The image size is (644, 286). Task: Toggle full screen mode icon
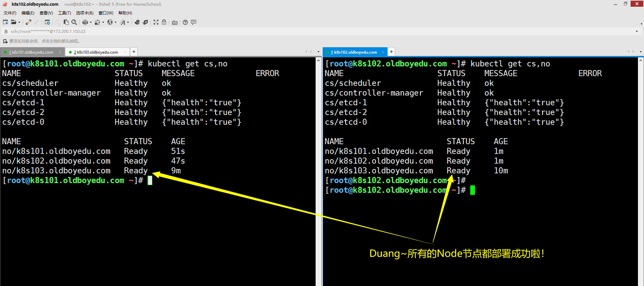156,22
